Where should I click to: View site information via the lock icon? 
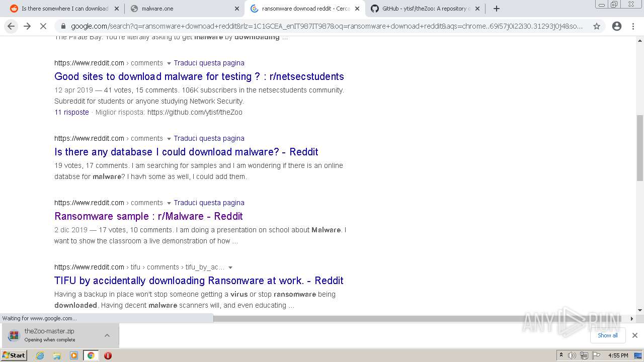coord(63,26)
